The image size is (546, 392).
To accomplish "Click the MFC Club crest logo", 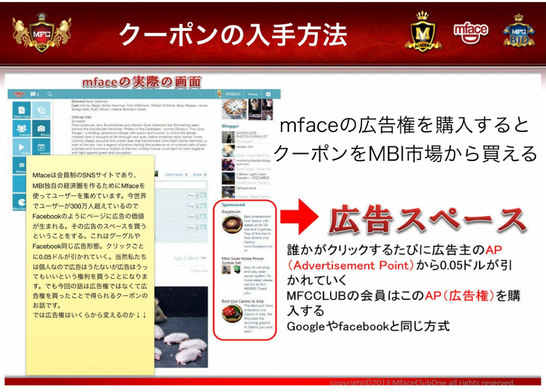I will pyautogui.click(x=42, y=34).
